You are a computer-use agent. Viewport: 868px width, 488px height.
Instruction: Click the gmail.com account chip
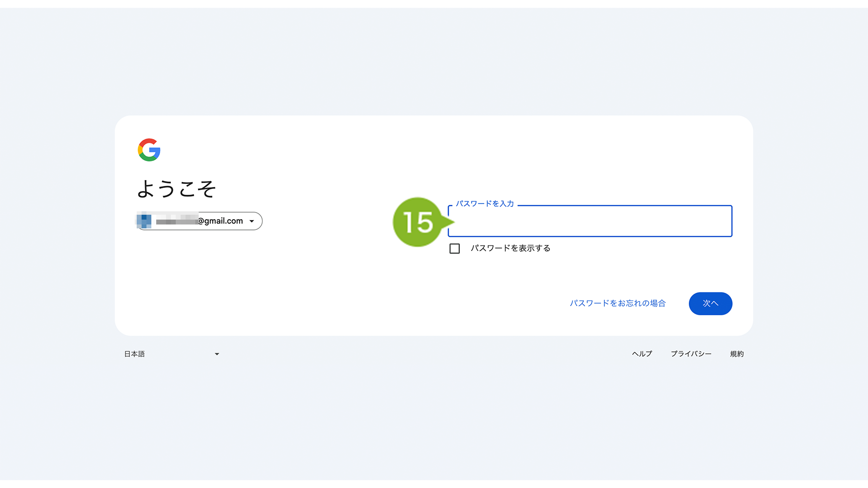coord(199,221)
